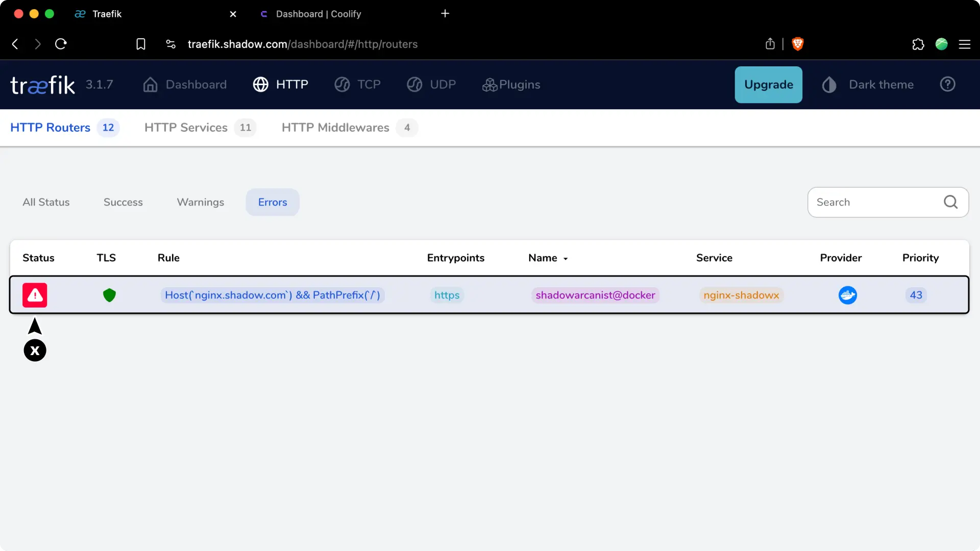The image size is (980, 551).
Task: Click the Upgrade button
Action: [768, 85]
